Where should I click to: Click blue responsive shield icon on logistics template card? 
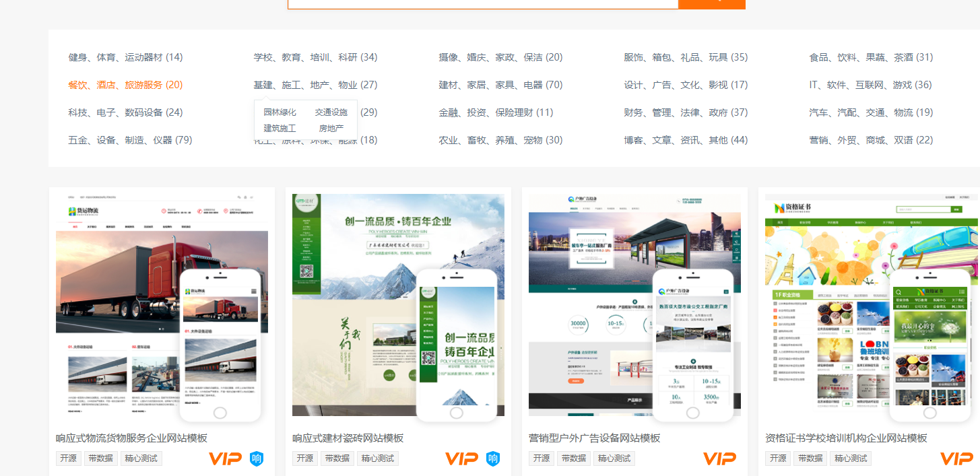(x=257, y=458)
